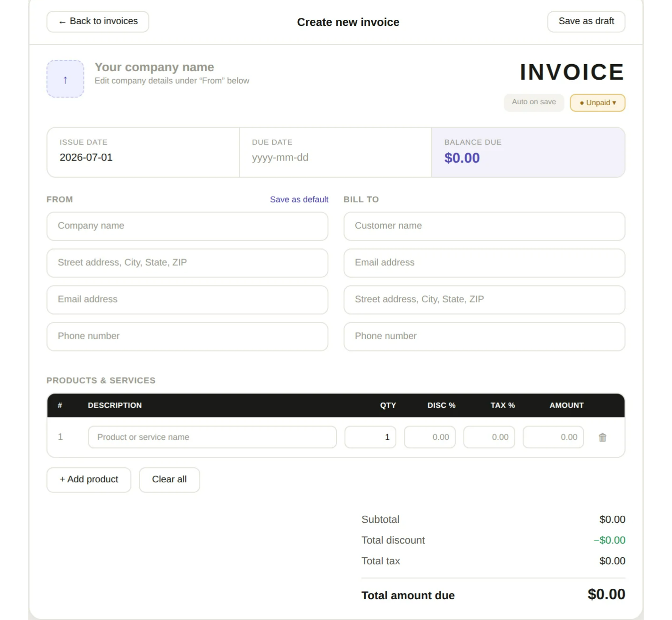
Task: Click the Auto on save invoice number badge
Action: [534, 102]
